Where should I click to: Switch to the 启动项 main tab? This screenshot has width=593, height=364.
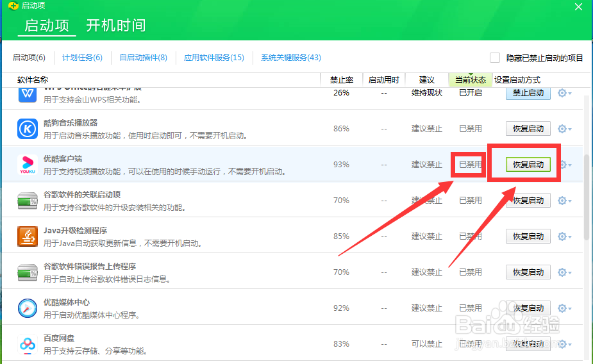coord(47,26)
